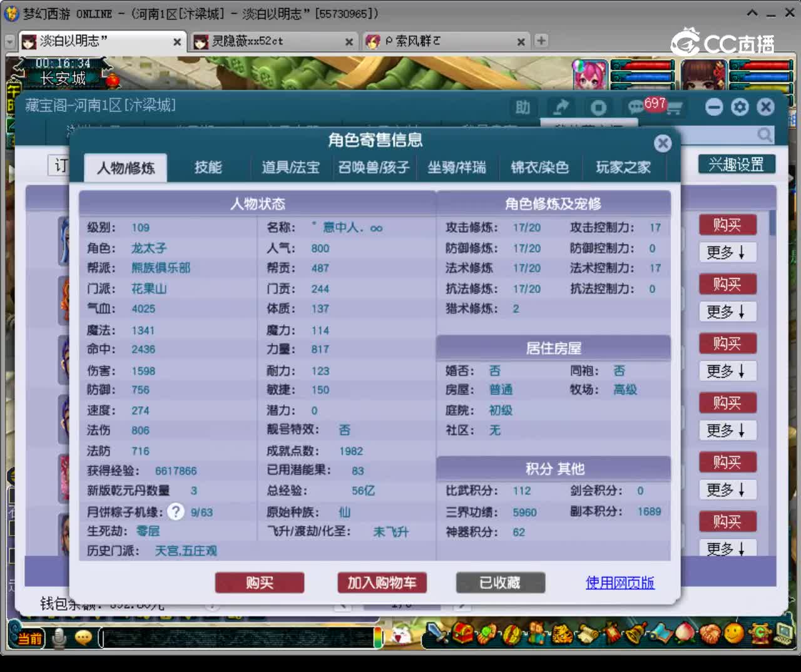801x672 pixels.
Task: Open messages bubble with 697 badge
Action: tap(636, 108)
